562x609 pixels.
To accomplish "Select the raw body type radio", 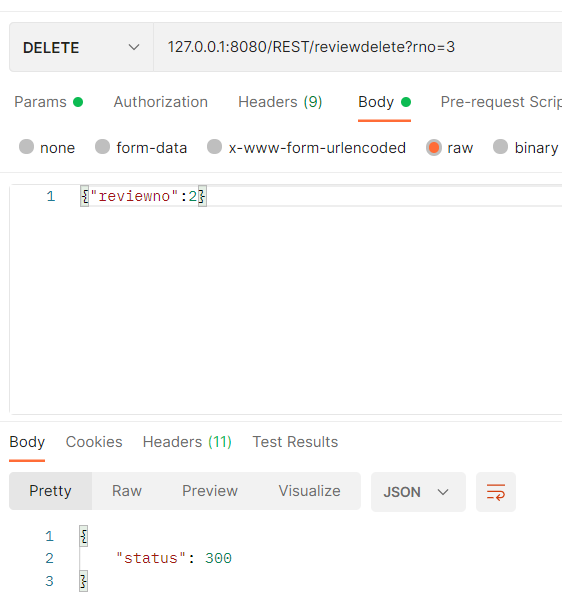I will (433, 147).
